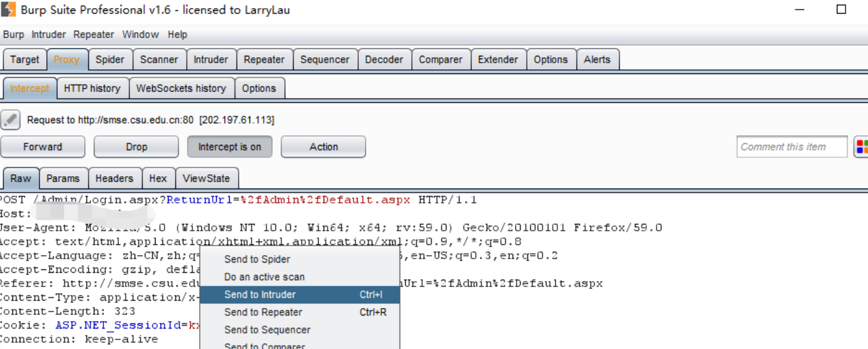
Task: Choose Send to Repeater in context menu
Action: pos(300,312)
